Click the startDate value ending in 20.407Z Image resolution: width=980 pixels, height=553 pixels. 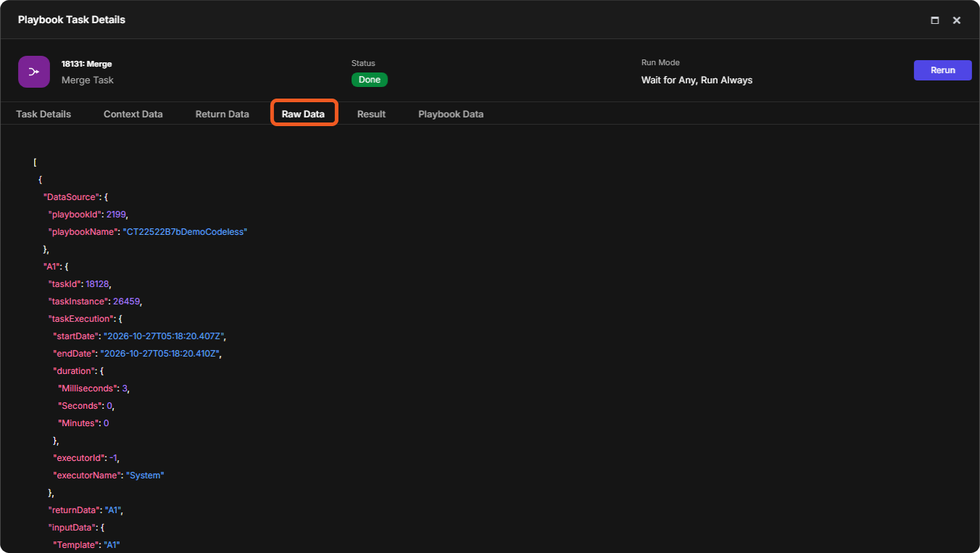165,336
